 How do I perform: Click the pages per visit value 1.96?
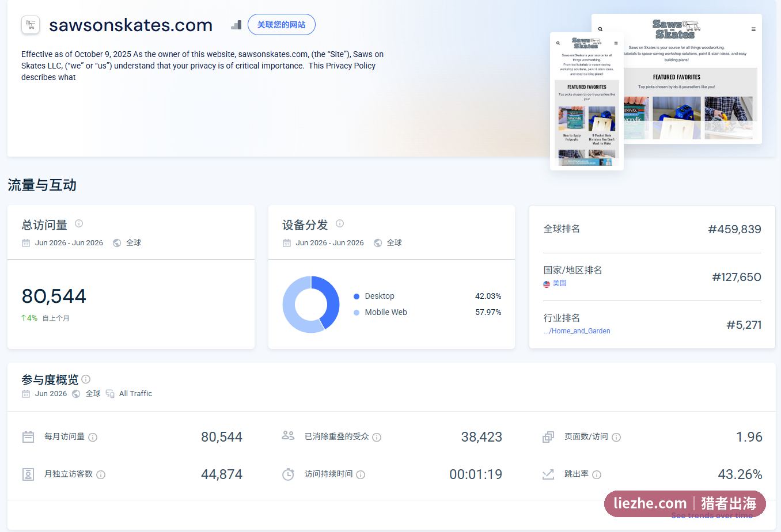pyautogui.click(x=749, y=437)
